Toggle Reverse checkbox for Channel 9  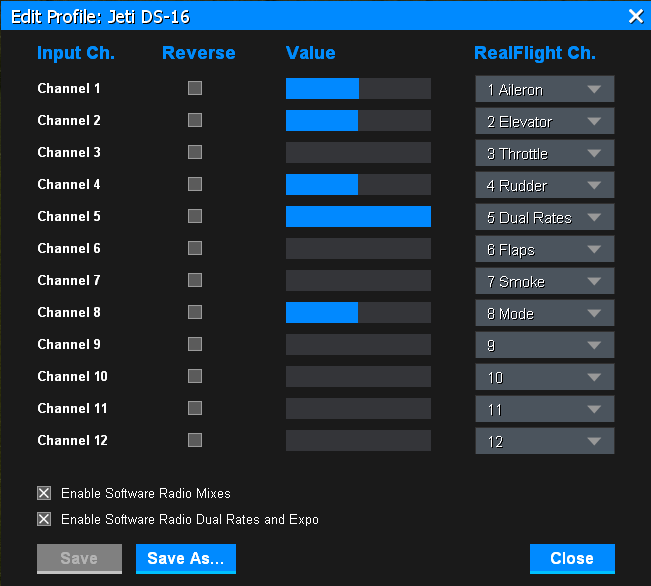pos(195,344)
